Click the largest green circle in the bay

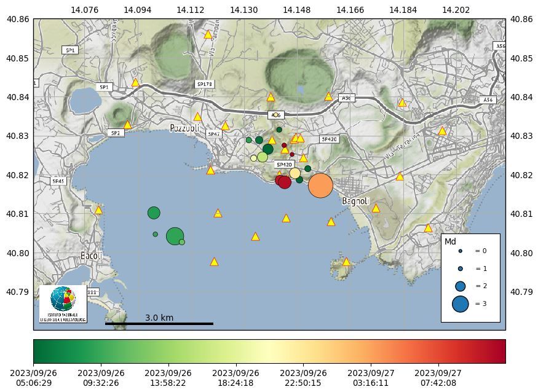point(175,236)
